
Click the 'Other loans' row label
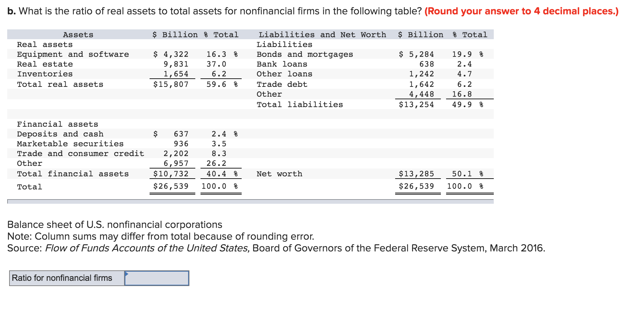[284, 74]
